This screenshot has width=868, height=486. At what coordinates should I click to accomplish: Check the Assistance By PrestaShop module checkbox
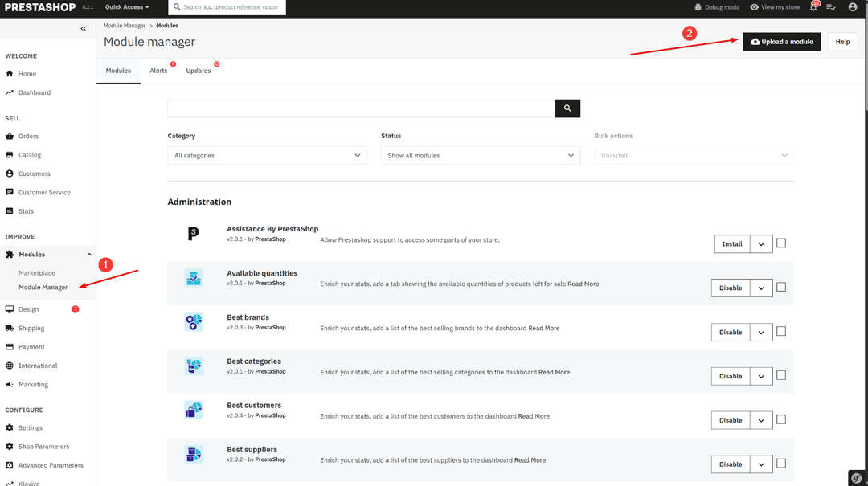pos(781,243)
